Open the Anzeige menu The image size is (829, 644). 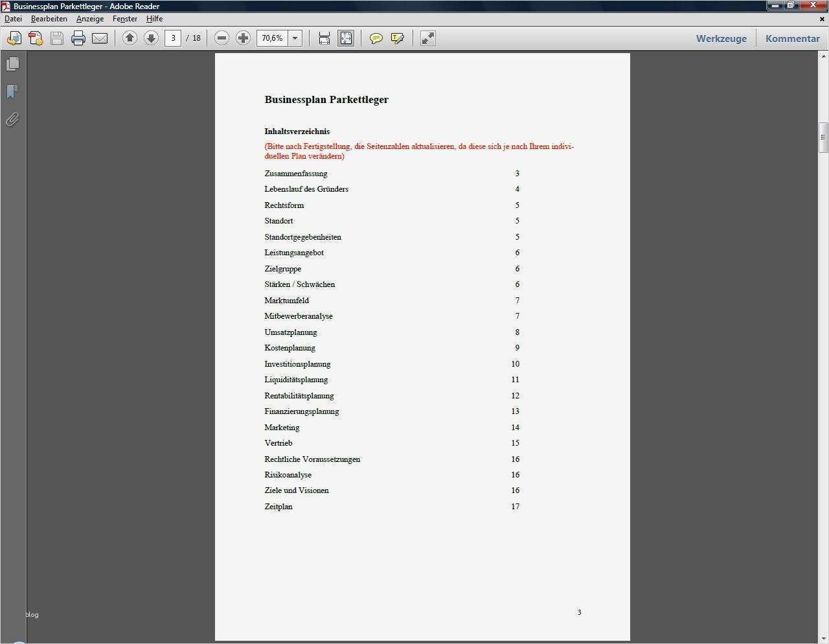point(90,18)
